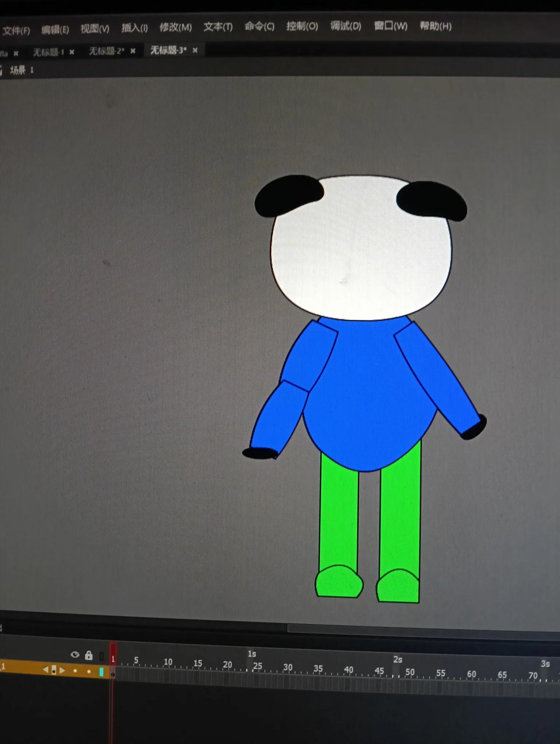Open the 文本(T) menu
Screen dimensions: 560x744
(x=218, y=27)
